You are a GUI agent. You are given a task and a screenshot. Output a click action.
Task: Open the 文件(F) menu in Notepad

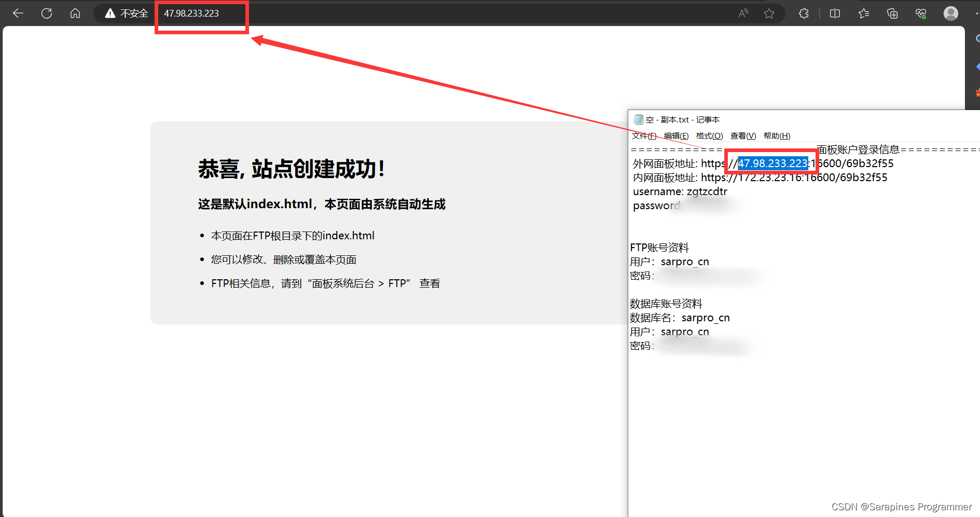tap(644, 136)
